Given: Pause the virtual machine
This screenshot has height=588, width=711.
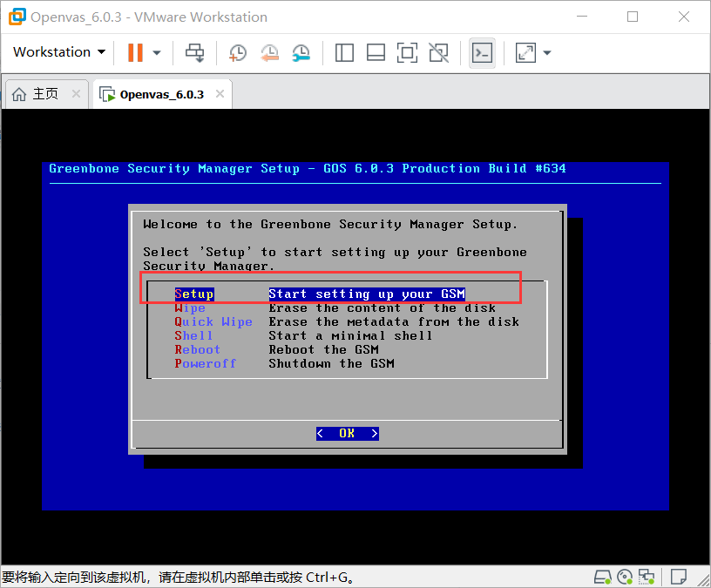Looking at the screenshot, I should [x=135, y=52].
